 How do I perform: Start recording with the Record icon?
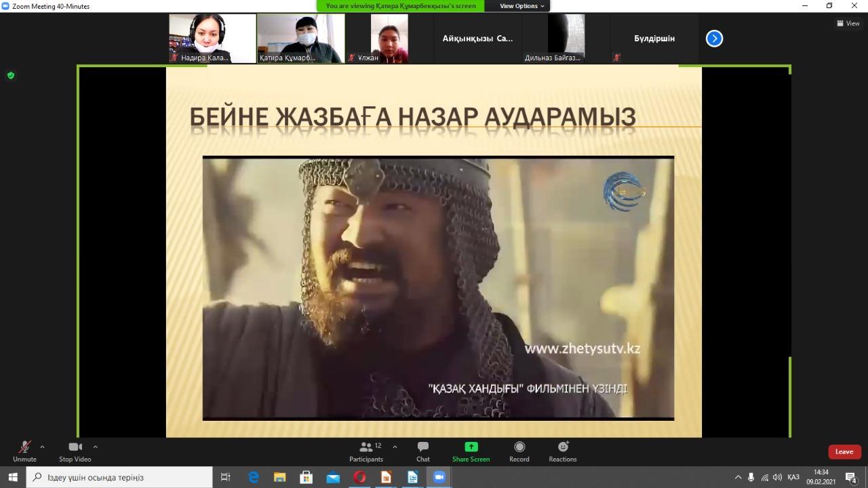[x=519, y=451]
